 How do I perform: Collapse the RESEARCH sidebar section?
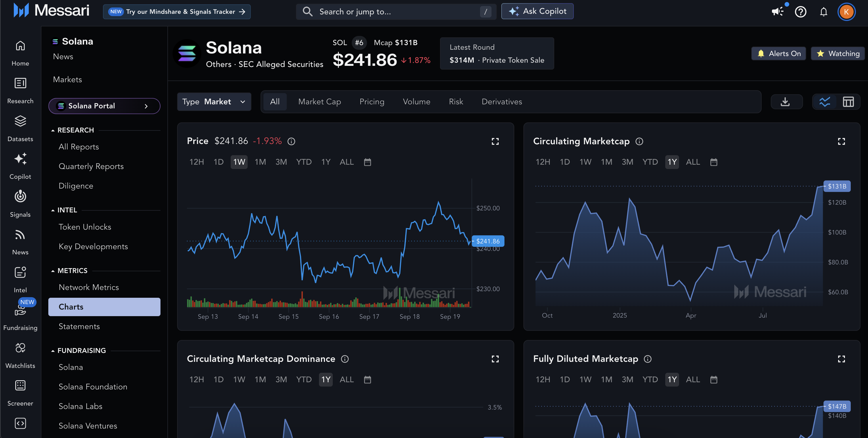pyautogui.click(x=73, y=130)
